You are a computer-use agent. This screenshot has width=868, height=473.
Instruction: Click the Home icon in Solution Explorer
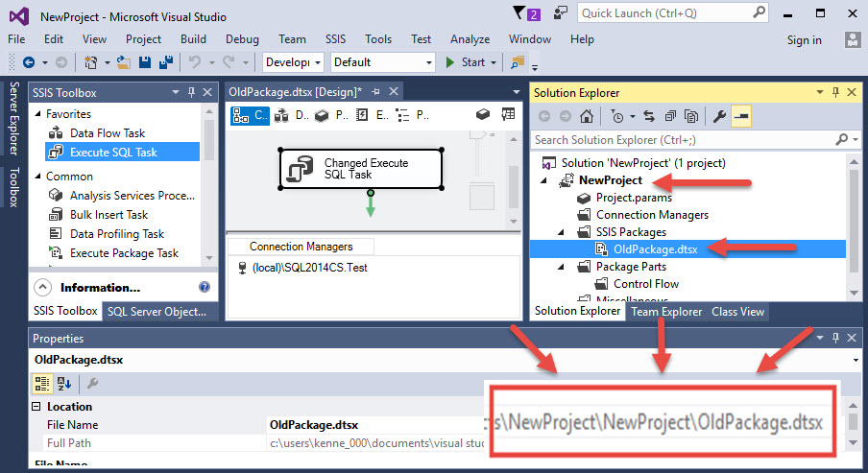tap(587, 117)
